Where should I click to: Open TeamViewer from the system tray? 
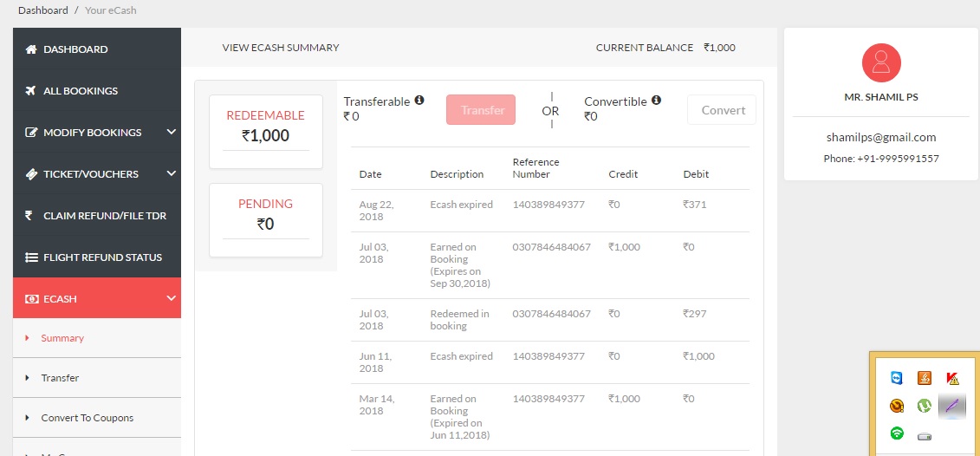pyautogui.click(x=897, y=378)
